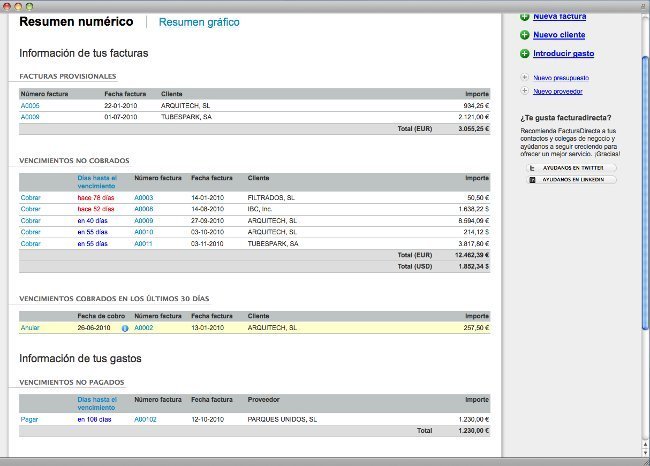Click the grey plus icon beside Nuevo presupuesto
The image size is (650, 466).
(x=526, y=77)
